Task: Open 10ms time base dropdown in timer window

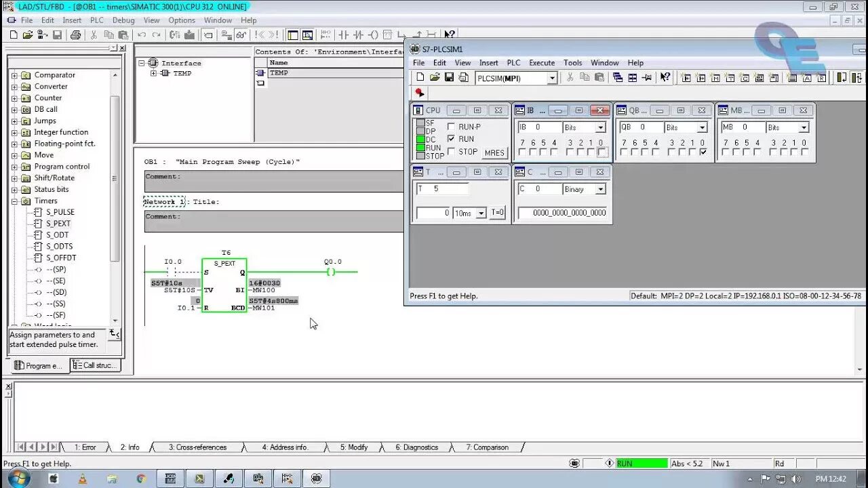Action: point(481,213)
